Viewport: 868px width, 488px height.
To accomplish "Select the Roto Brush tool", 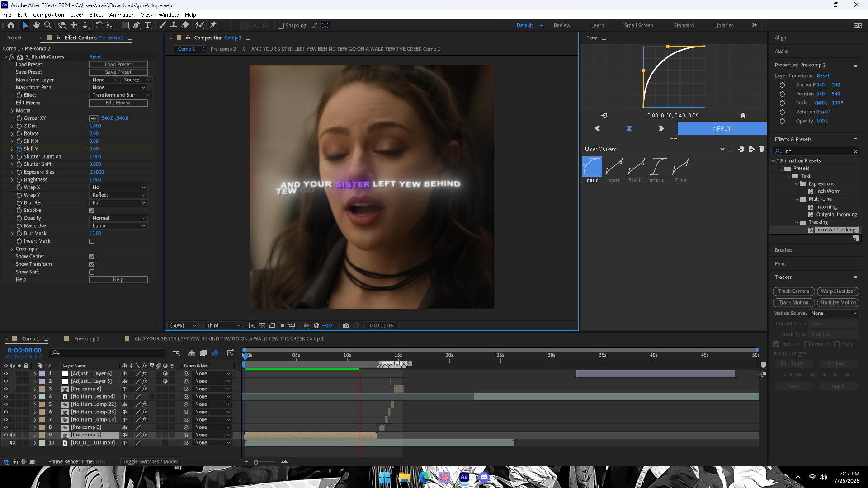I will [x=199, y=25].
